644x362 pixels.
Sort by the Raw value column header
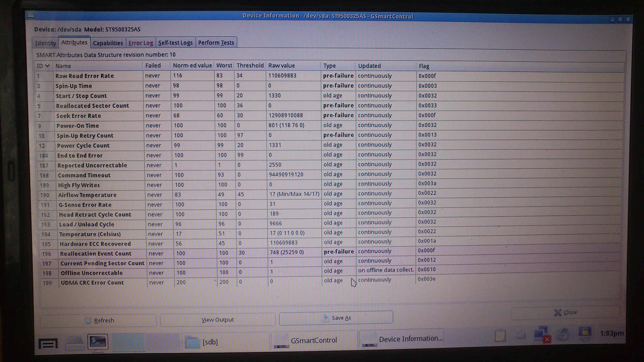pyautogui.click(x=281, y=66)
